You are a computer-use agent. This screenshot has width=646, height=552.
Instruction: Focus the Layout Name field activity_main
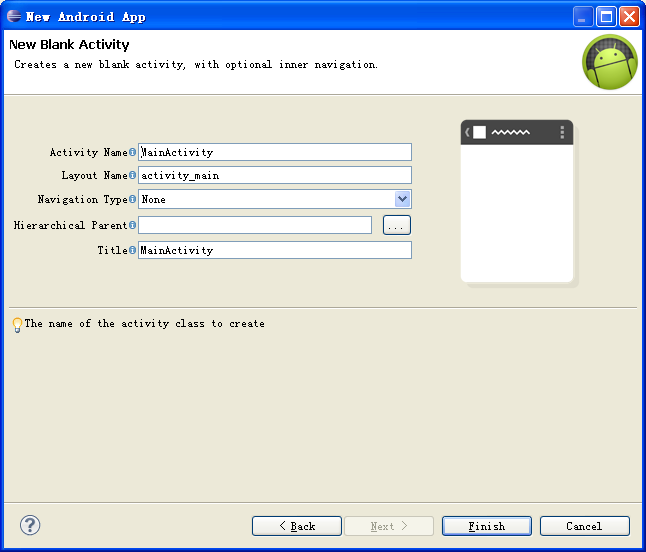275,175
